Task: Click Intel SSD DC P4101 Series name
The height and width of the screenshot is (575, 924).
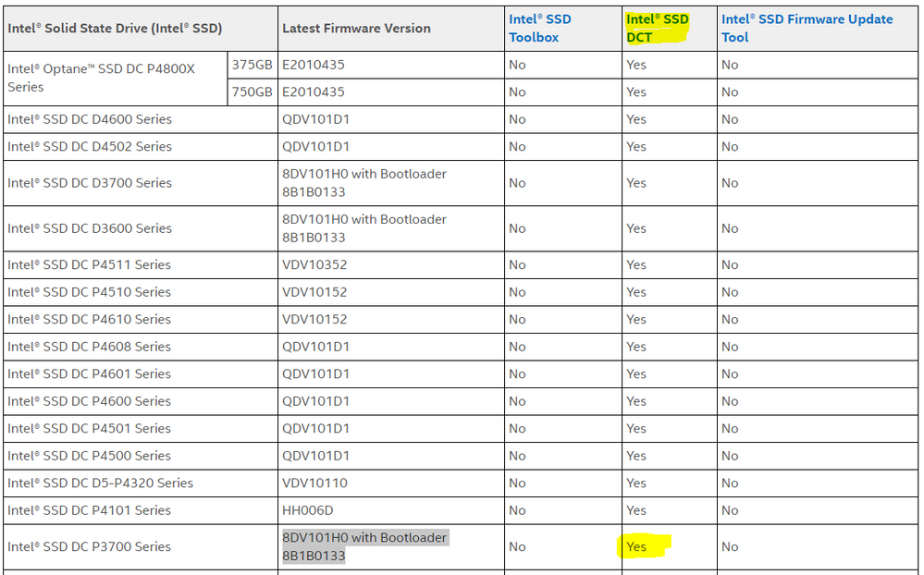Action: 90,510
